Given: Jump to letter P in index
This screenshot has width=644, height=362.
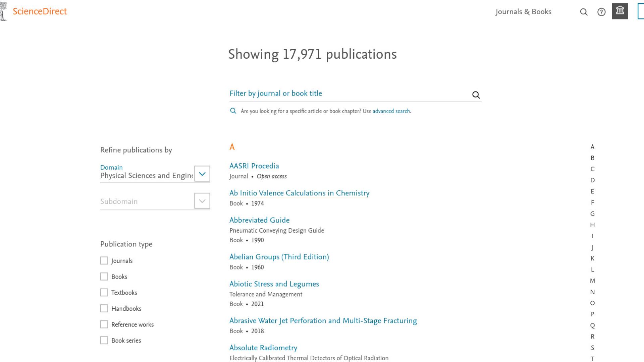Looking at the screenshot, I should pos(592,314).
